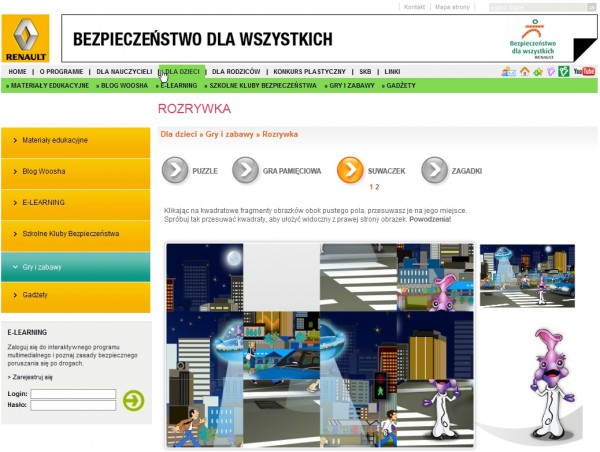Click the Kontakt link at top
This screenshot has height=452, width=600.
(x=414, y=7)
